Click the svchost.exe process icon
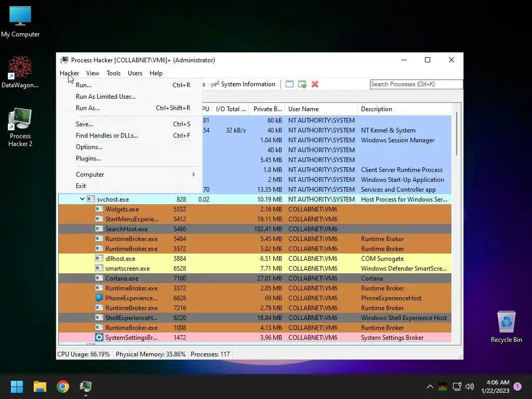This screenshot has width=532, height=399. (90, 199)
